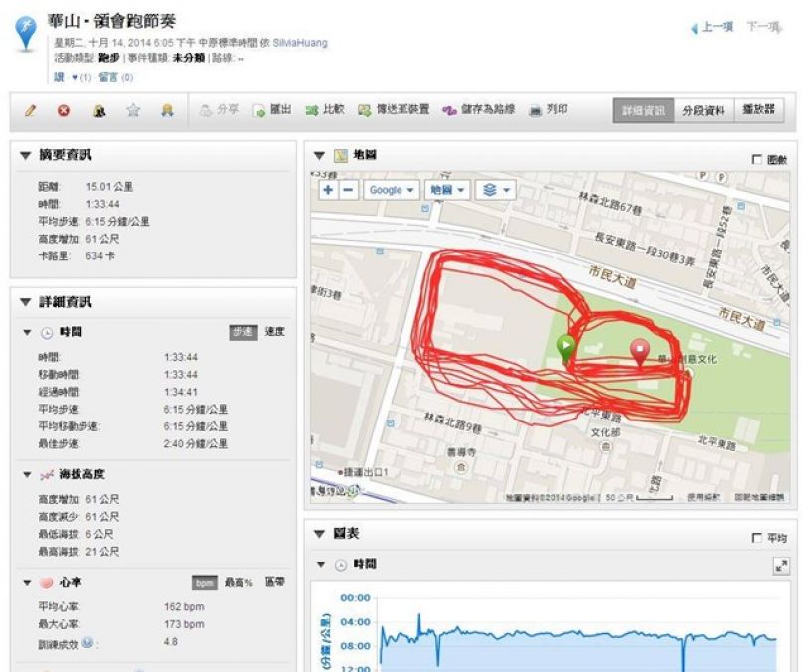Click 上一項 previous activity link

coord(711,27)
